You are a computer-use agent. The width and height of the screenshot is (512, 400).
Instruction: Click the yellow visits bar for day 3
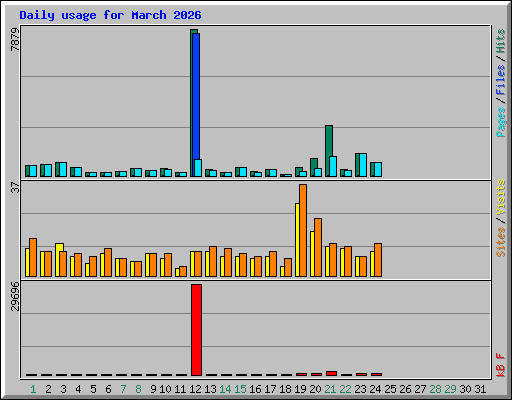coord(58,260)
